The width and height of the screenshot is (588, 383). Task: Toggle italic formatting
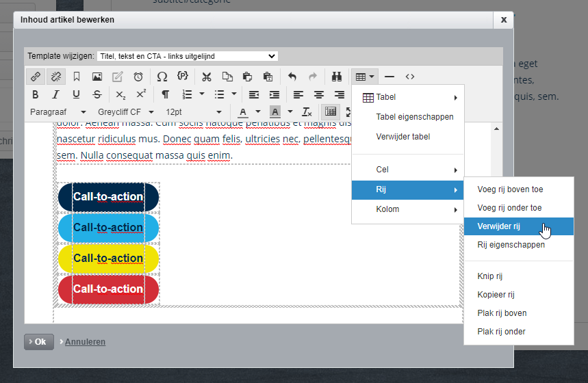click(x=56, y=94)
